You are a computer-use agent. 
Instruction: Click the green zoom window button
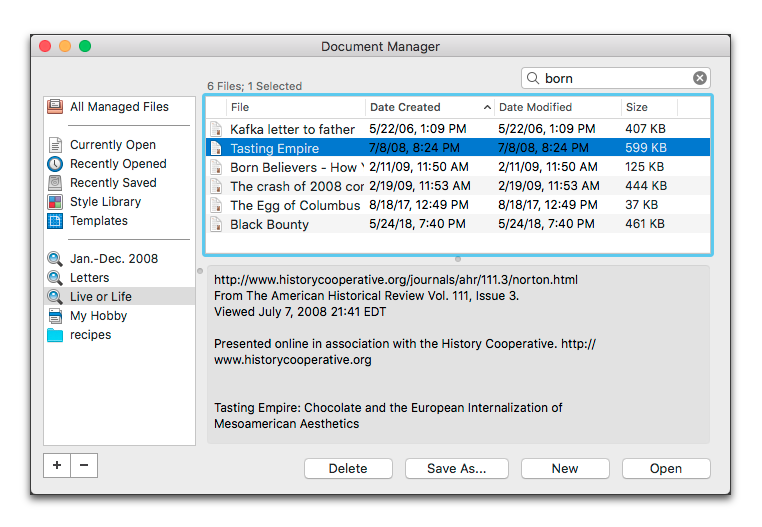coord(85,46)
